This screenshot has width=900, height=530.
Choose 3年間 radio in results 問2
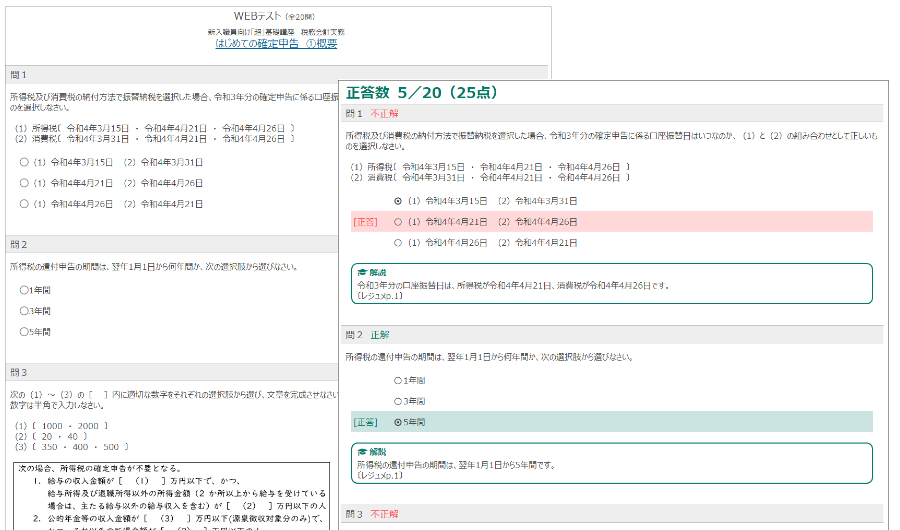pos(399,402)
